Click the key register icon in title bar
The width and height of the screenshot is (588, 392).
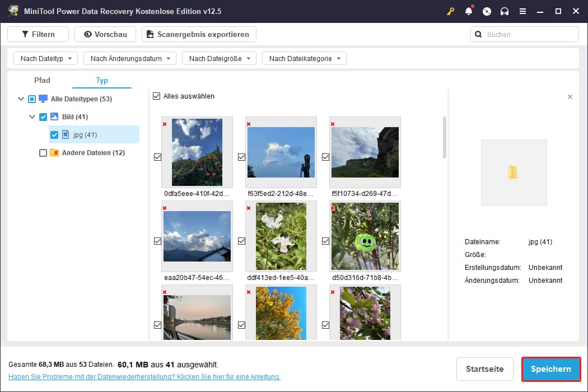click(x=450, y=11)
